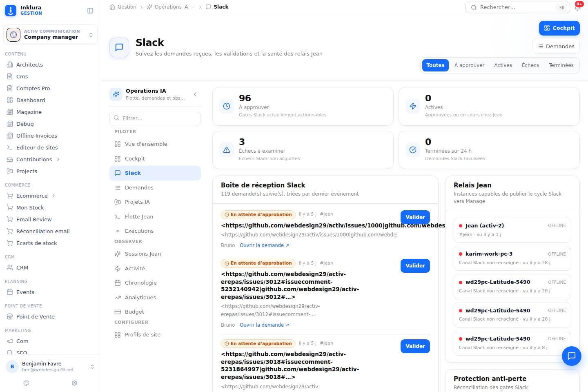Click the theme palette icon
The height and width of the screenshot is (392, 588).
coord(27,383)
